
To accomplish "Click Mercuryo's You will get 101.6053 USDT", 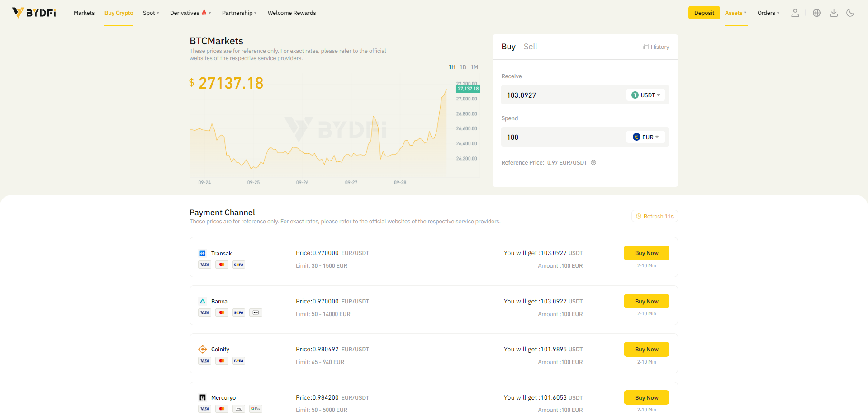I will pos(543,397).
